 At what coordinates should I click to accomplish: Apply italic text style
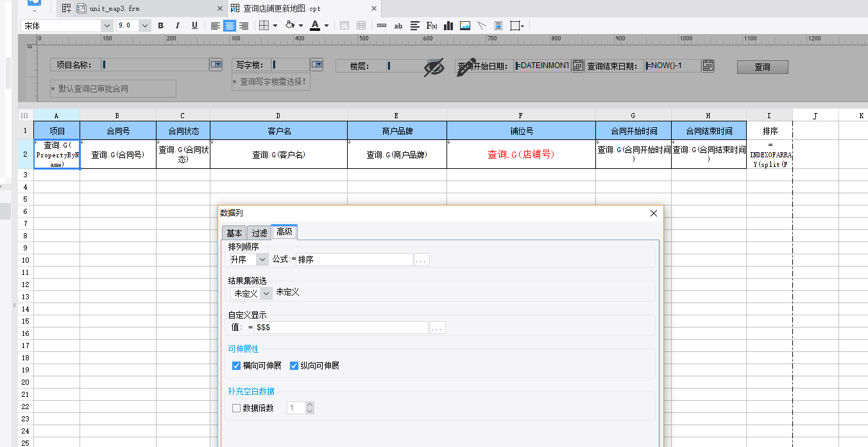[178, 26]
